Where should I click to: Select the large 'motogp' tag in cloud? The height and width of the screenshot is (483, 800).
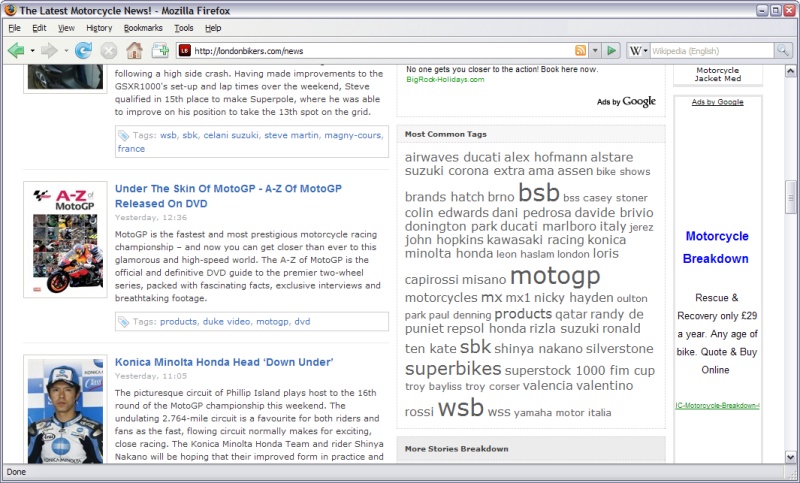click(x=555, y=276)
